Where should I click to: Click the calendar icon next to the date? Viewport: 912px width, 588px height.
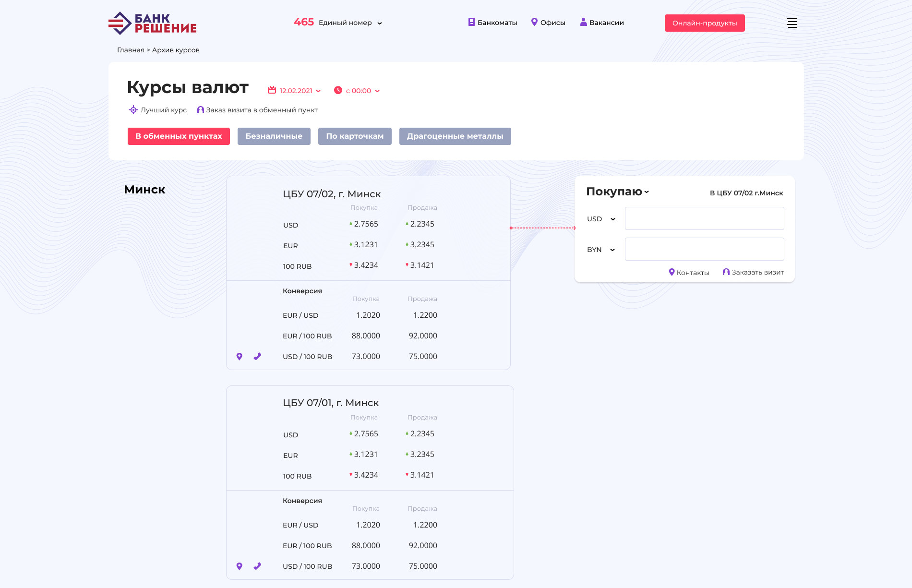[272, 90]
